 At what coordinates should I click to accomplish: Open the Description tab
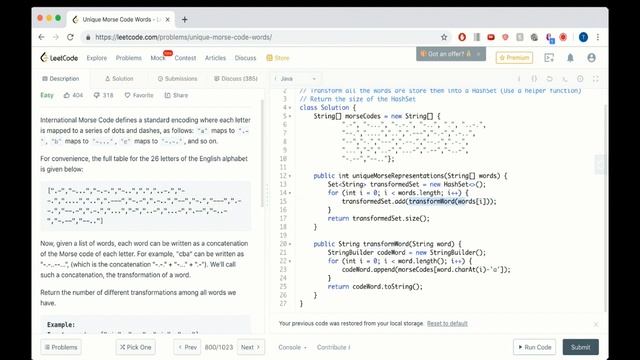[x=61, y=78]
